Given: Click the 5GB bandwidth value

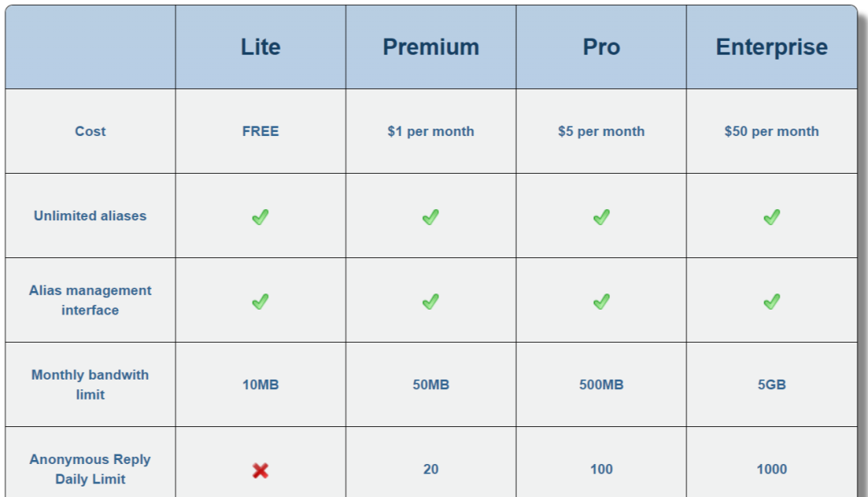Looking at the screenshot, I should coord(772,384).
